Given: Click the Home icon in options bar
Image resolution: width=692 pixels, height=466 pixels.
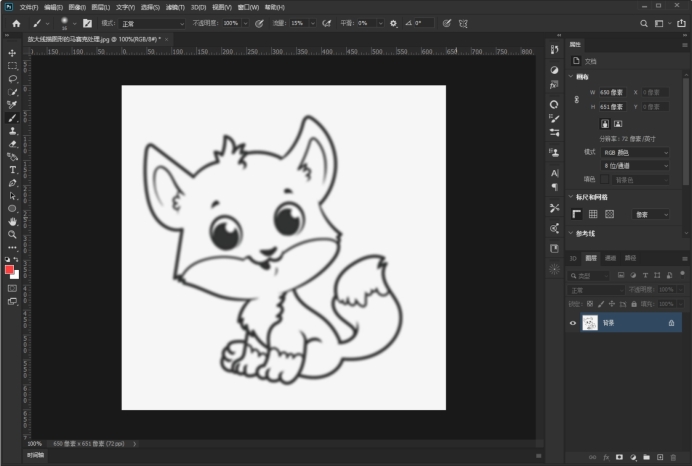Looking at the screenshot, I should (x=16, y=23).
